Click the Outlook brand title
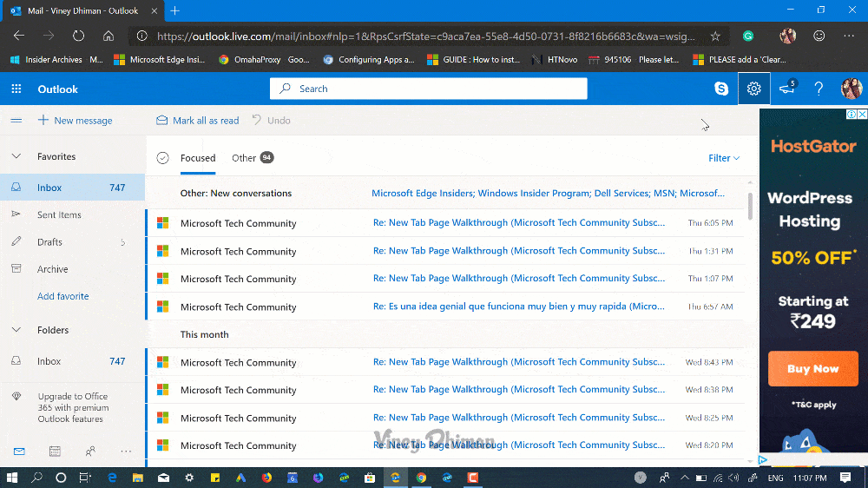The height and width of the screenshot is (488, 868). (57, 89)
